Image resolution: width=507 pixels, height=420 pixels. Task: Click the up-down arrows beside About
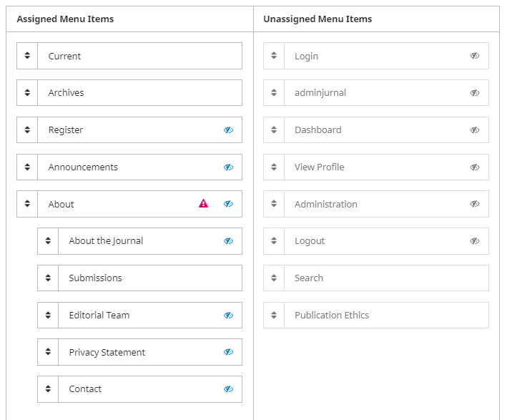click(x=27, y=204)
